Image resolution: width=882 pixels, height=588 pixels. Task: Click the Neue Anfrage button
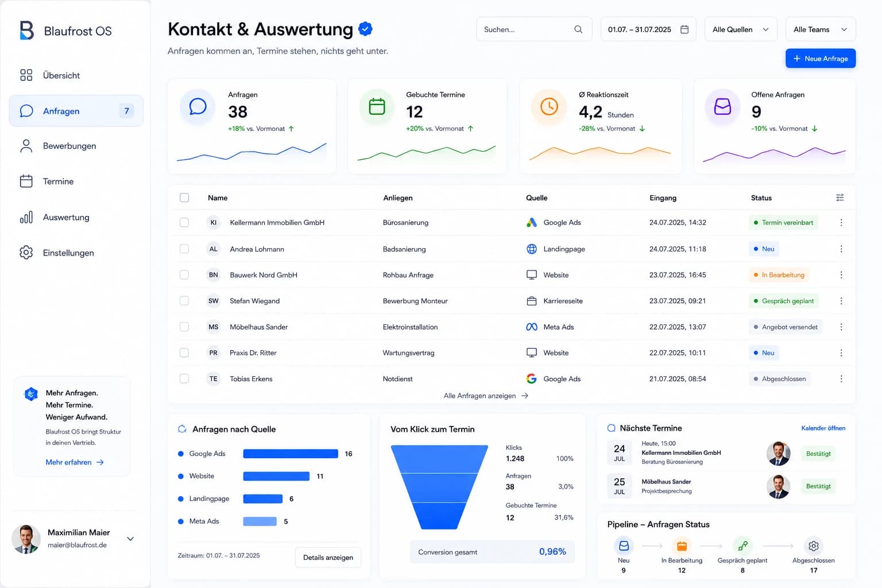(821, 59)
